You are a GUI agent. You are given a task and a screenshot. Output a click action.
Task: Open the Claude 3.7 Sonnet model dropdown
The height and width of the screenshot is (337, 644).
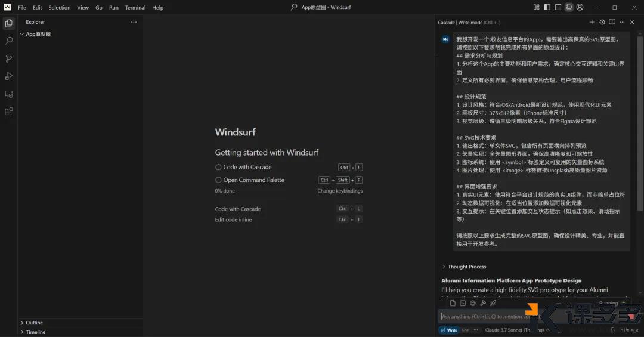click(x=516, y=330)
